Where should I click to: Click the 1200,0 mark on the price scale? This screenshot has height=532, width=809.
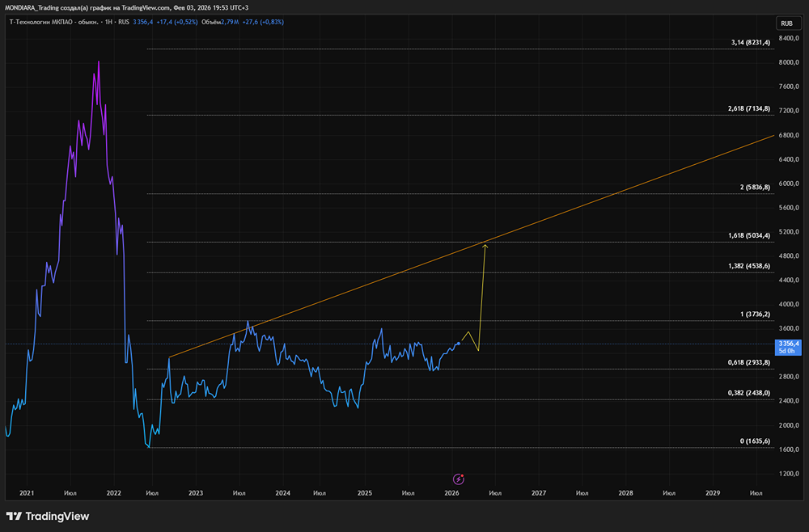(x=788, y=473)
